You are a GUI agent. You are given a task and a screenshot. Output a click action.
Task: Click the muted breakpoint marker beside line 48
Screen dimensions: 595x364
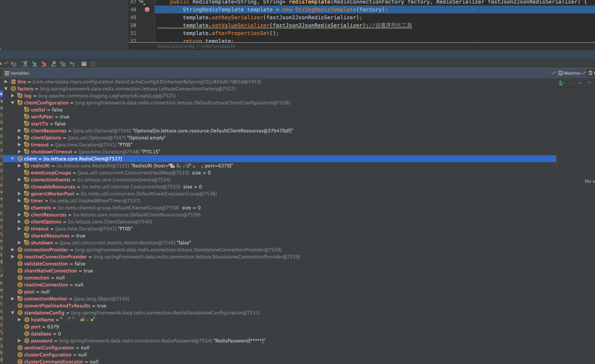[x=147, y=10]
